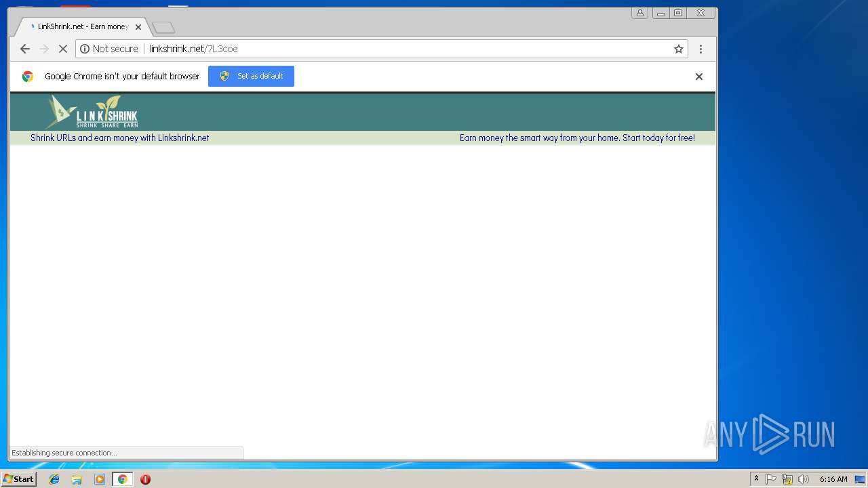Open Earn money the smart way link
Screen dimensions: 868x488
577,138
